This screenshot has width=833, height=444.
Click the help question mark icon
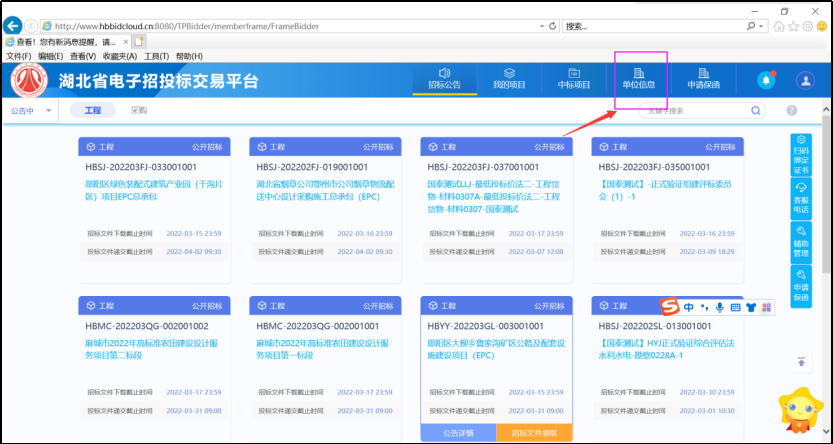[x=791, y=110]
